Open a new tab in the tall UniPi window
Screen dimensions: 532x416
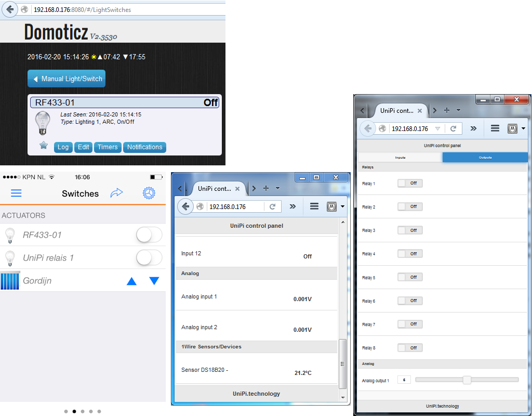point(447,110)
